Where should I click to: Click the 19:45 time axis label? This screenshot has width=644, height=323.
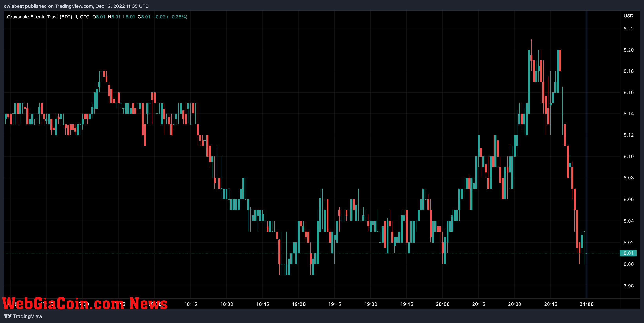[x=407, y=304]
